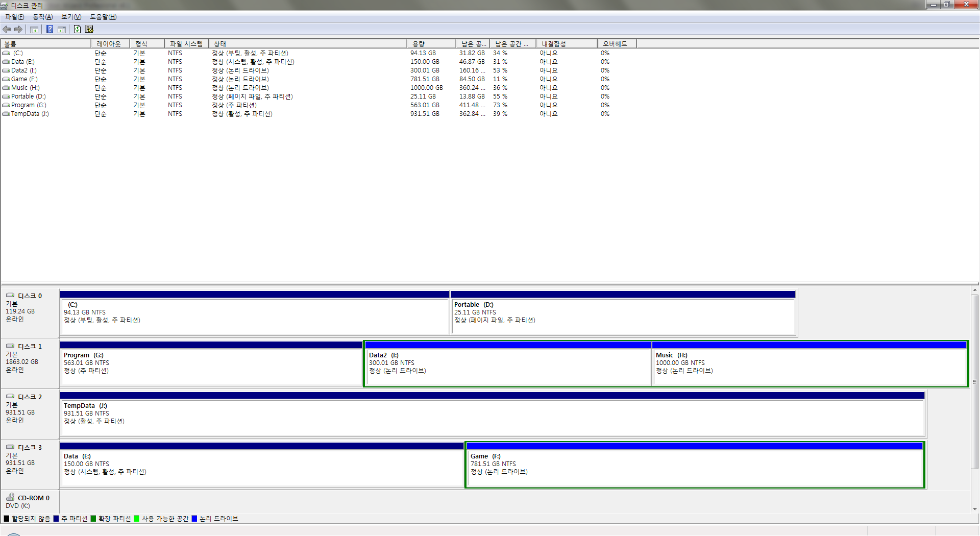This screenshot has width=980, height=536.
Task: Select the Data2 (I:) 300.01 GB logical drive block
Action: pyautogui.click(x=508, y=363)
